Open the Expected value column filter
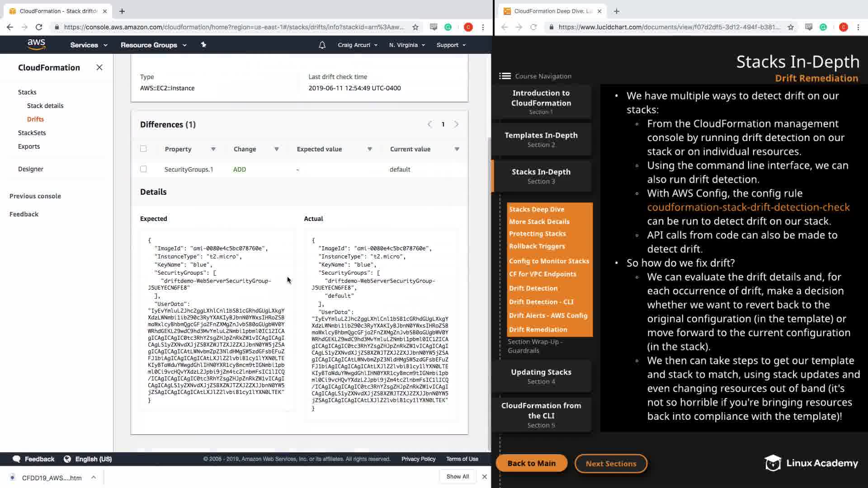Viewport: 868px width, 488px height. point(369,149)
